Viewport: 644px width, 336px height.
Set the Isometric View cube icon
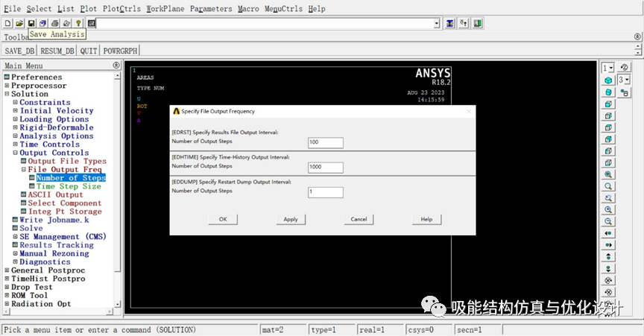tap(608, 80)
